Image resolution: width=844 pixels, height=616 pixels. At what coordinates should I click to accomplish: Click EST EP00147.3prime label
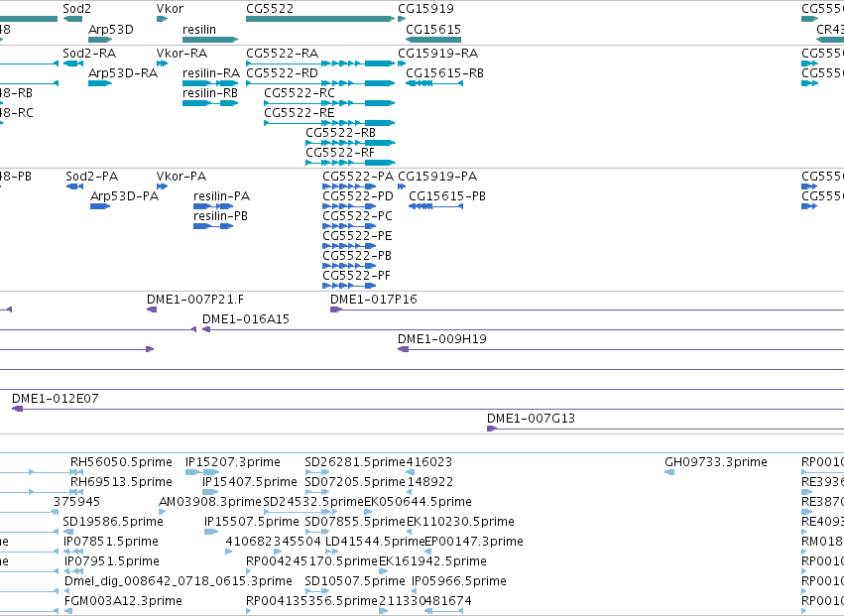[x=474, y=543]
